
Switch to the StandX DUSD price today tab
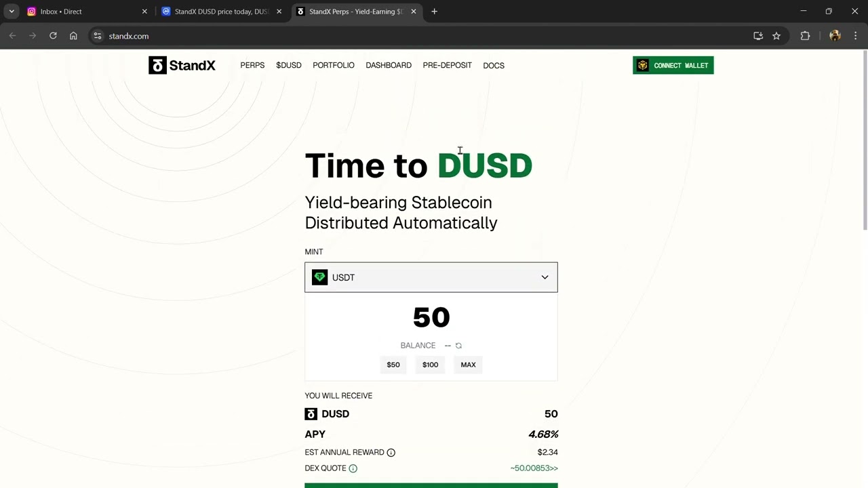click(222, 12)
